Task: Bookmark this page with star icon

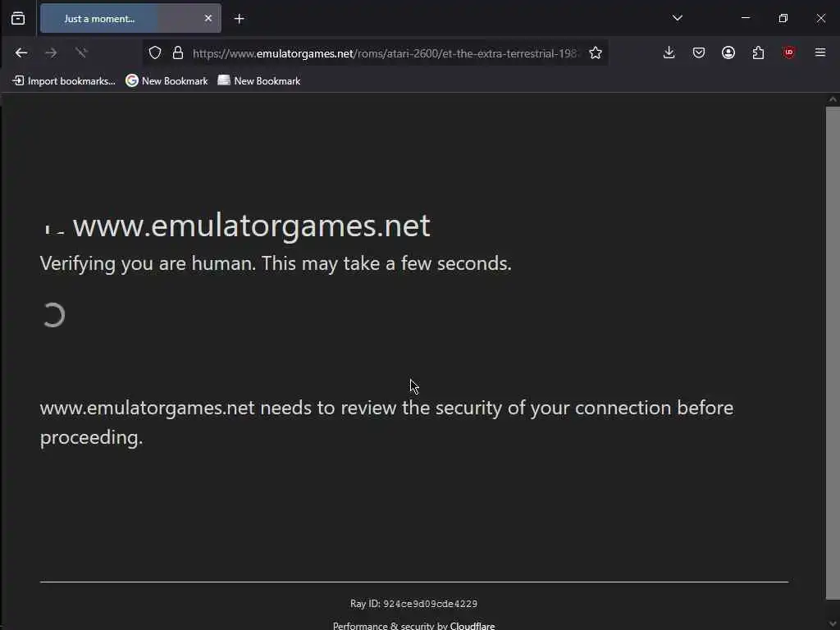Action: click(x=596, y=52)
